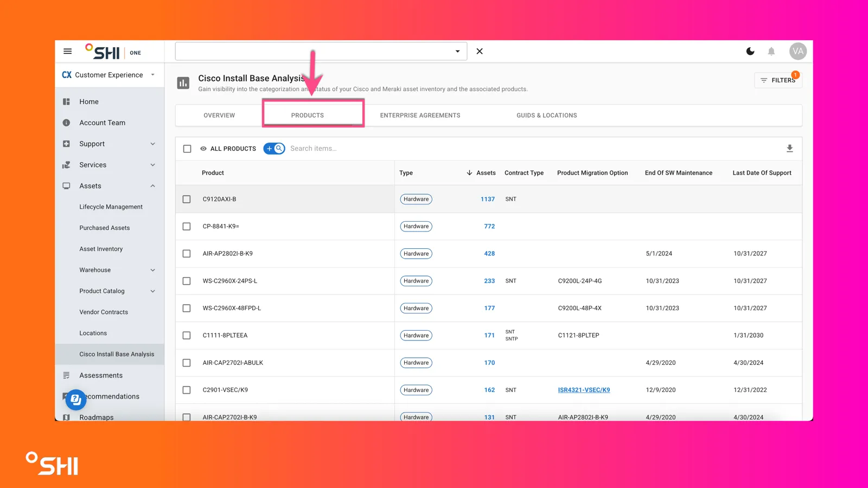The width and height of the screenshot is (868, 488).
Task: Expand the Warehouse submenu chevron
Action: [x=152, y=270]
